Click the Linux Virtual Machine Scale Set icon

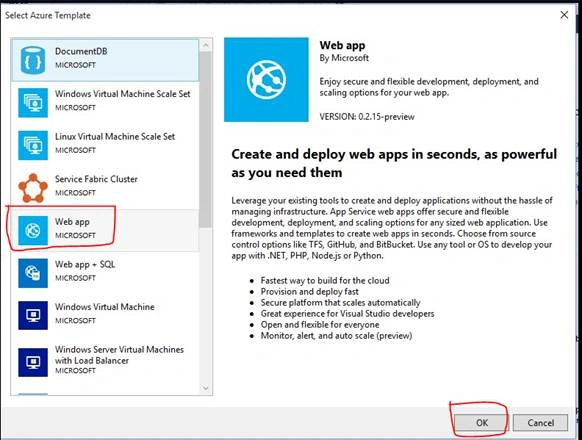click(x=33, y=145)
